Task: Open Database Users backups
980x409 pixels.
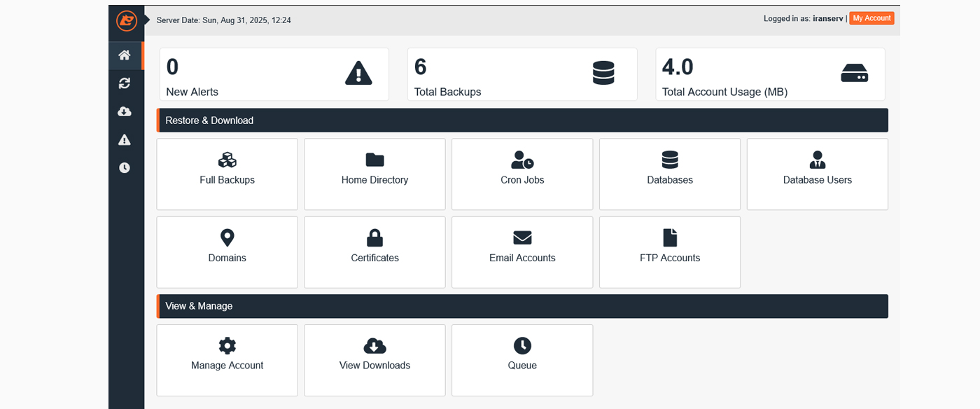Action: [817, 174]
